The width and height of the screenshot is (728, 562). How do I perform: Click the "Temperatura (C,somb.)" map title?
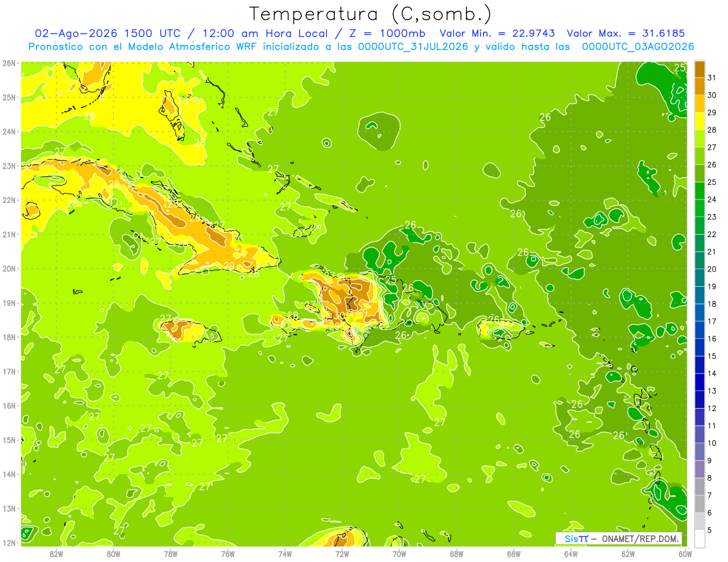(x=370, y=13)
